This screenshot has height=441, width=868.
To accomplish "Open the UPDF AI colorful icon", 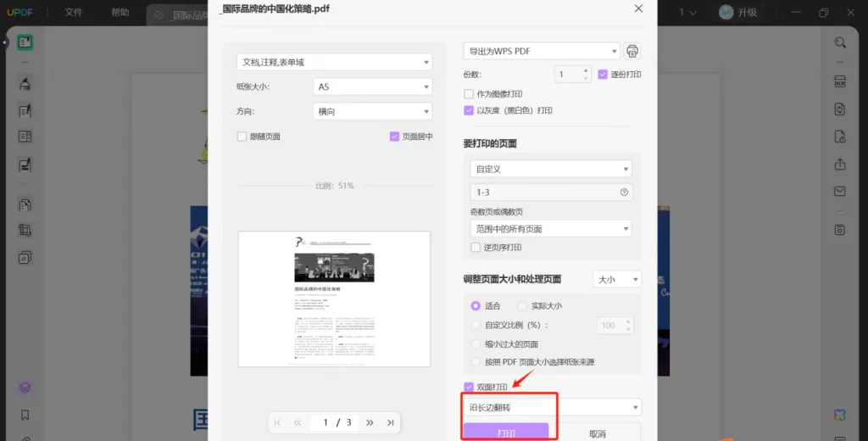I will tap(840, 415).
